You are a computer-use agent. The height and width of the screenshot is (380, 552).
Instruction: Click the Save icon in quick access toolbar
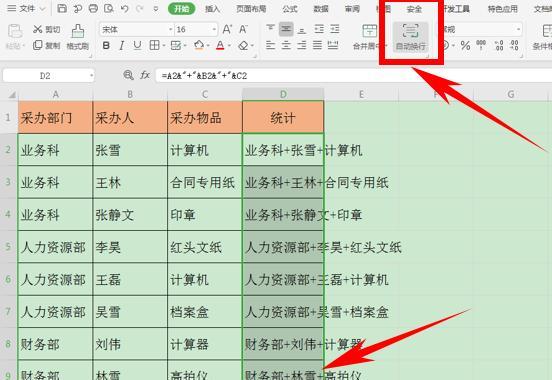[x=62, y=8]
